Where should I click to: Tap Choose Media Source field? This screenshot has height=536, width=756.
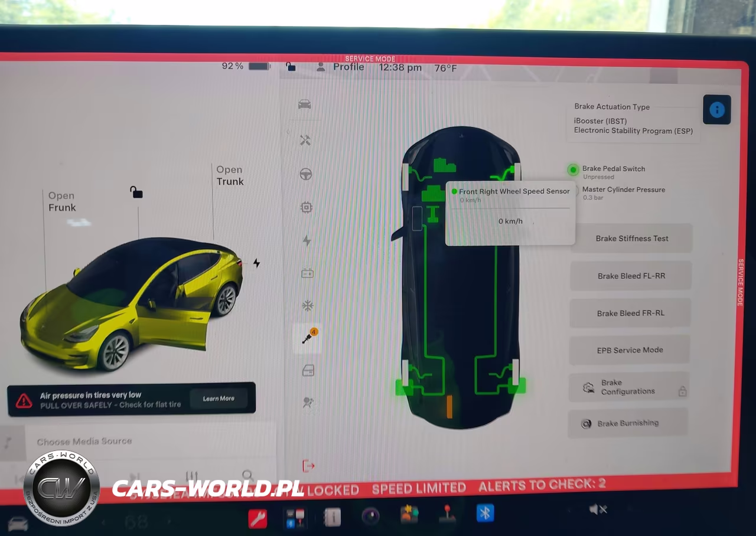tap(84, 441)
